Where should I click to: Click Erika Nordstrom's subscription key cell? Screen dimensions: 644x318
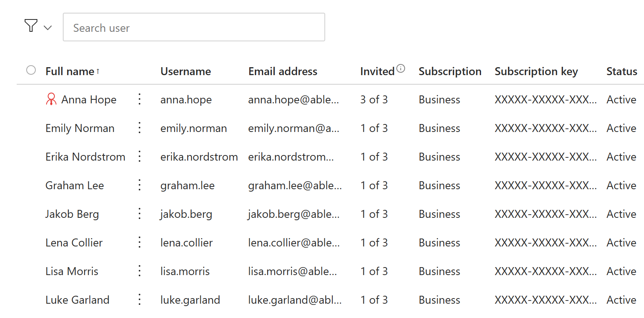point(546,157)
